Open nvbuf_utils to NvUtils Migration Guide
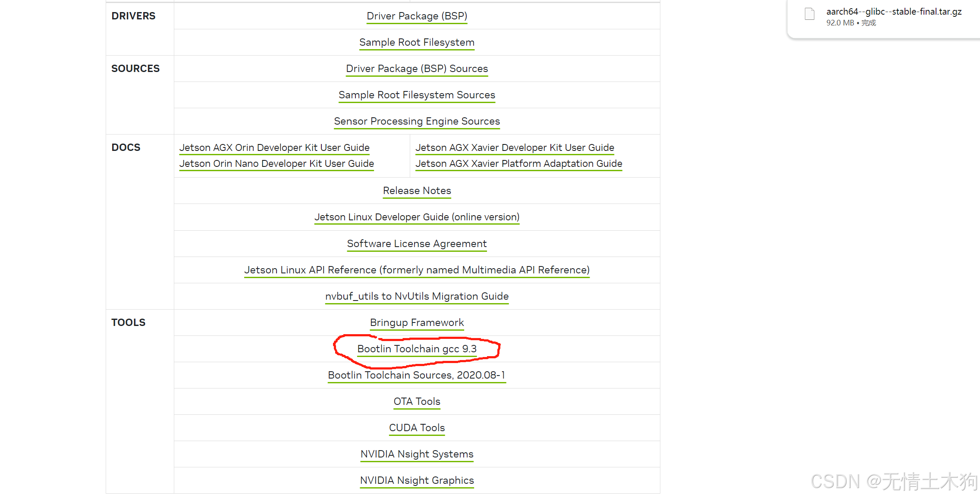The height and width of the screenshot is (498, 980). pos(417,296)
